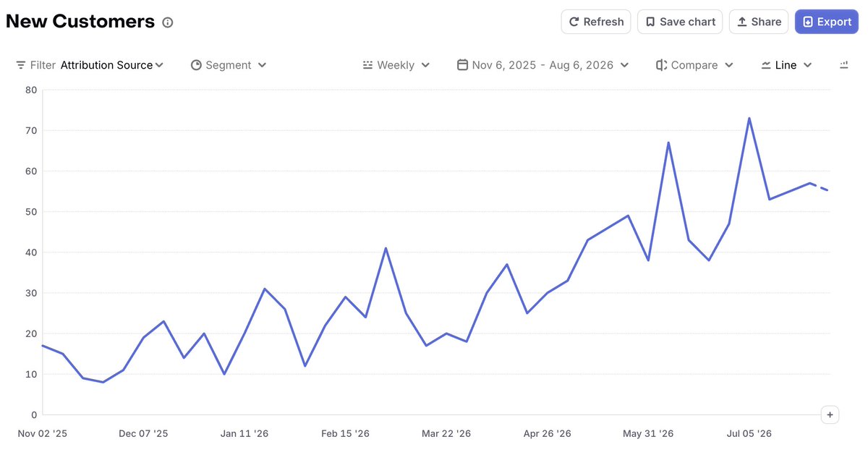The width and height of the screenshot is (868, 455).
Task: Expand the Compare dropdown
Action: click(x=695, y=65)
